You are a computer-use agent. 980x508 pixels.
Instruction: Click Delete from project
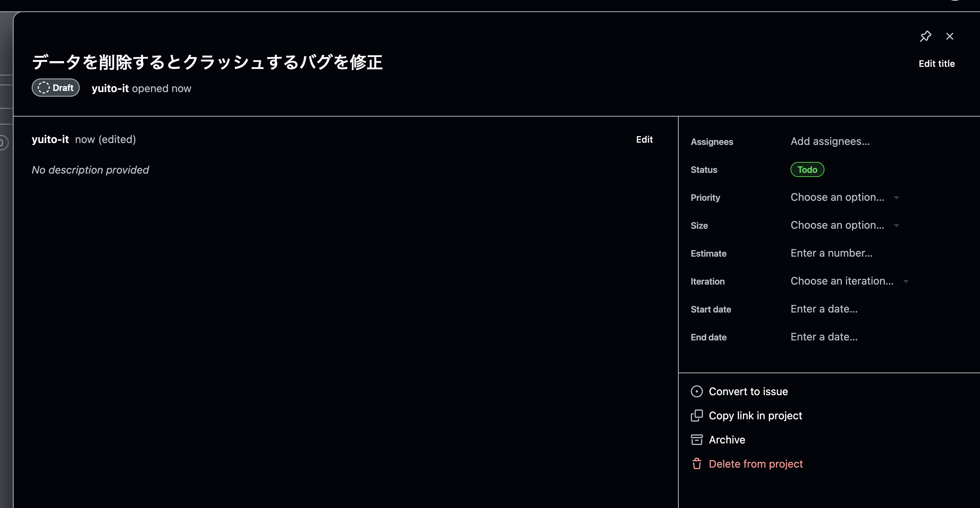coord(756,464)
